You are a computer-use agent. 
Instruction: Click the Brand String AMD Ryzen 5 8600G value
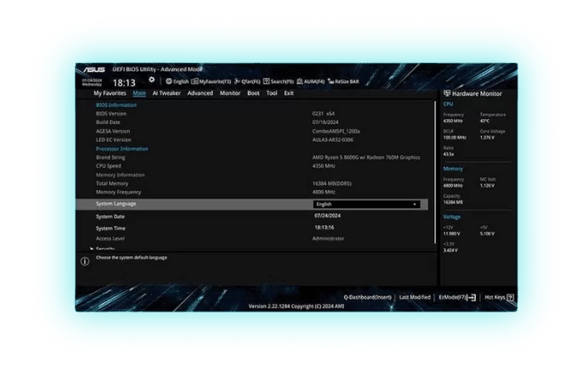(x=366, y=157)
